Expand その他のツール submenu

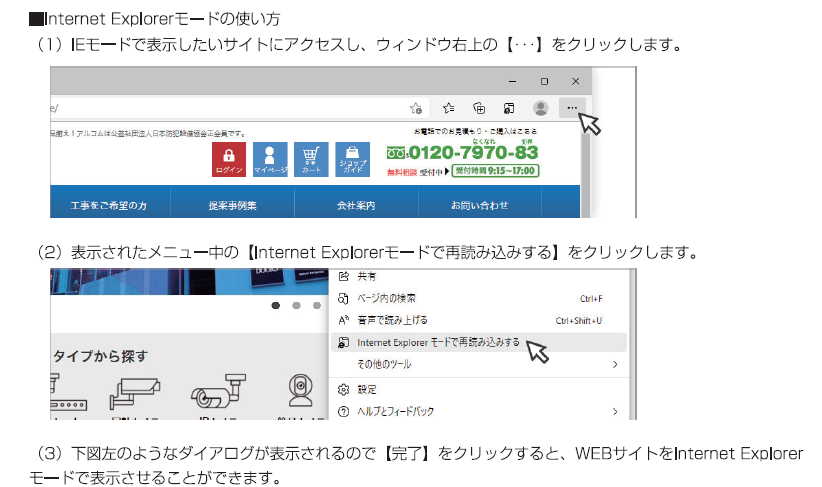click(x=478, y=365)
